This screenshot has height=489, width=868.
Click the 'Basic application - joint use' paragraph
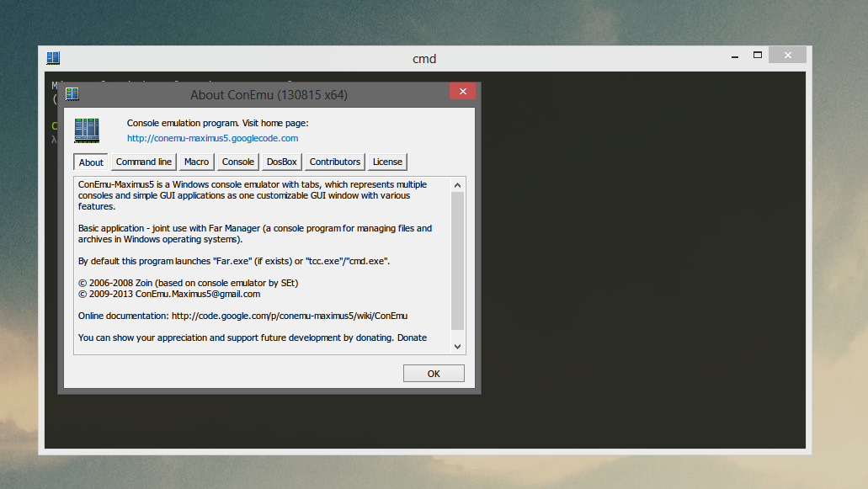255,234
